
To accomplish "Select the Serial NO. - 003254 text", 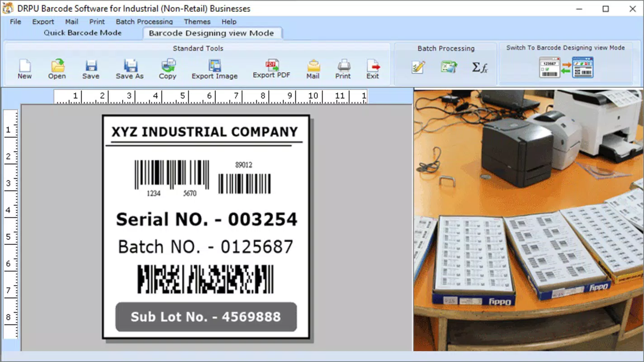I will point(207,219).
